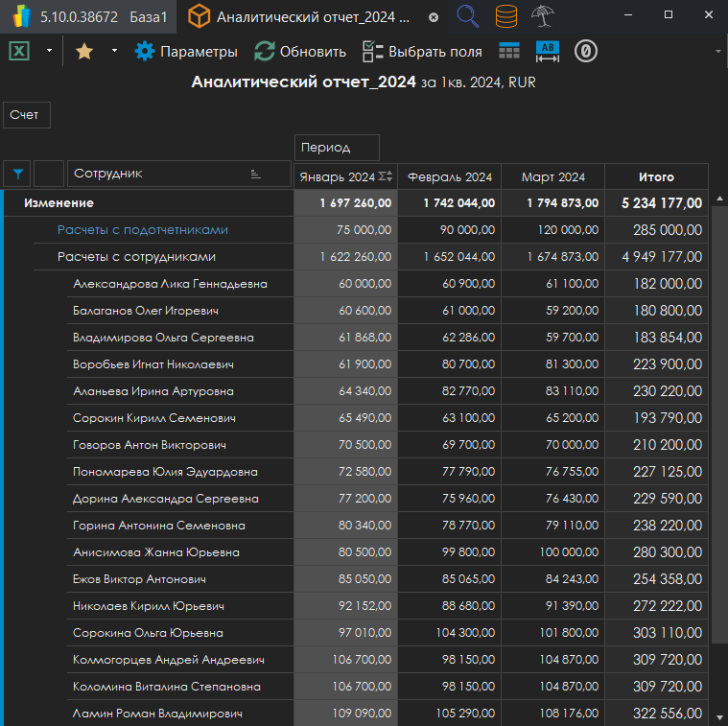The image size is (728, 726).
Task: Close the Аналитический отчет_2024 tab
Action: [x=434, y=17]
